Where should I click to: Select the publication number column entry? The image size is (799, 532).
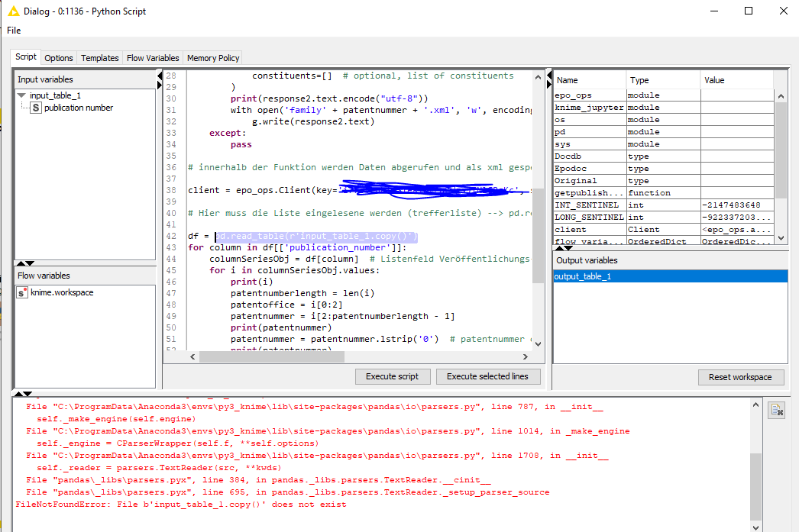click(x=79, y=108)
